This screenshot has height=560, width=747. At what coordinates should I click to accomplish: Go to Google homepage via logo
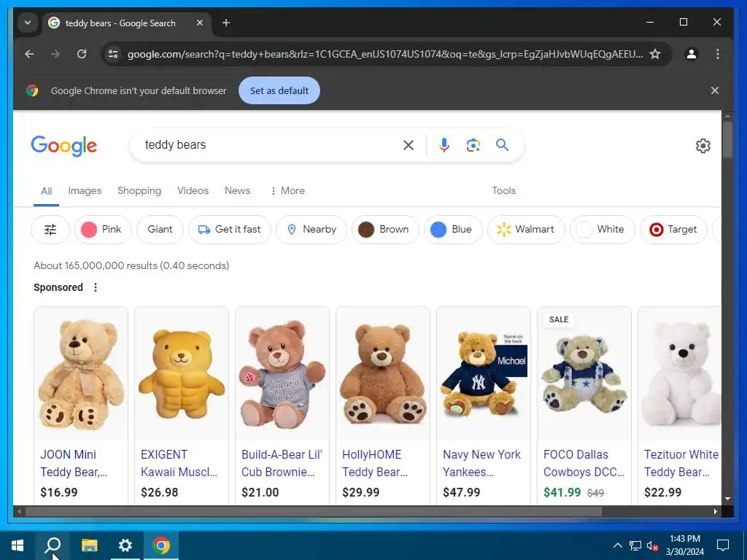point(64,146)
